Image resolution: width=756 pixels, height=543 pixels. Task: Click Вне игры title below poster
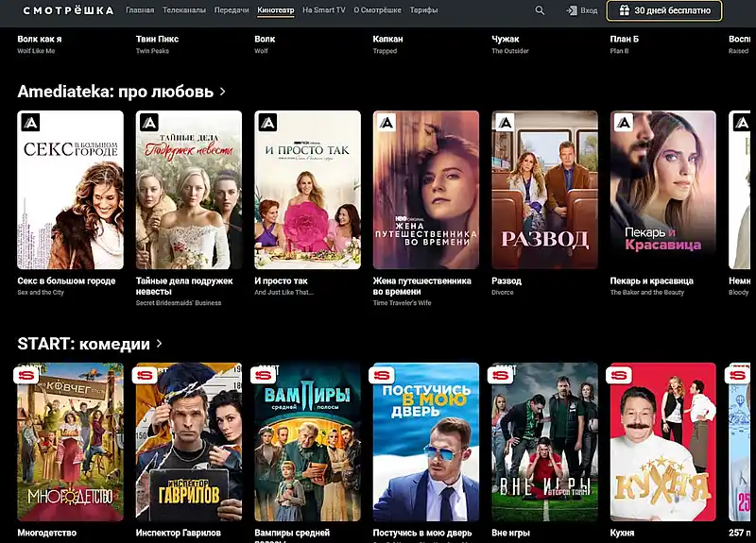click(510, 533)
